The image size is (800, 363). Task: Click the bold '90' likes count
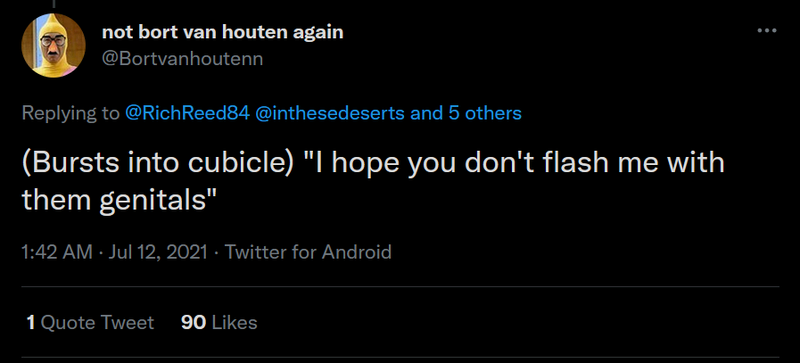193,323
